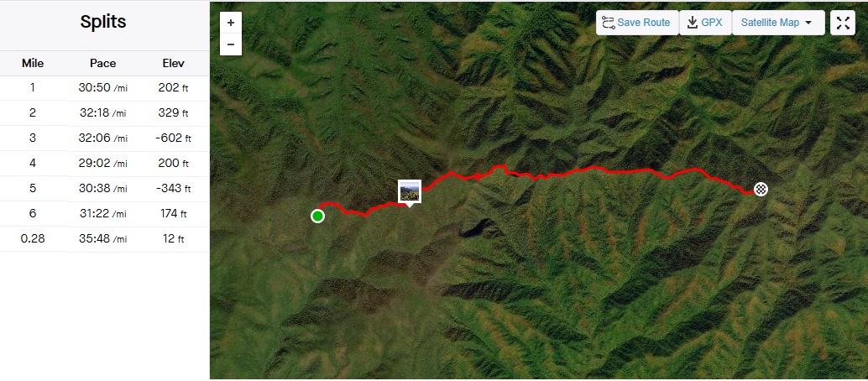Click the checkered finish flag marker
Image resolution: width=868 pixels, height=381 pixels.
point(761,190)
